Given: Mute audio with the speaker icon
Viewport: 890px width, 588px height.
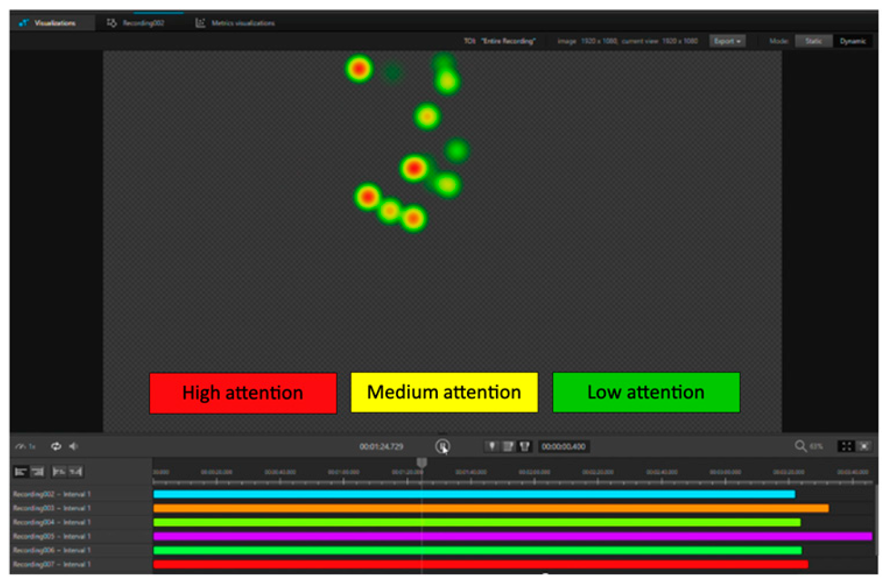Looking at the screenshot, I should [x=73, y=446].
